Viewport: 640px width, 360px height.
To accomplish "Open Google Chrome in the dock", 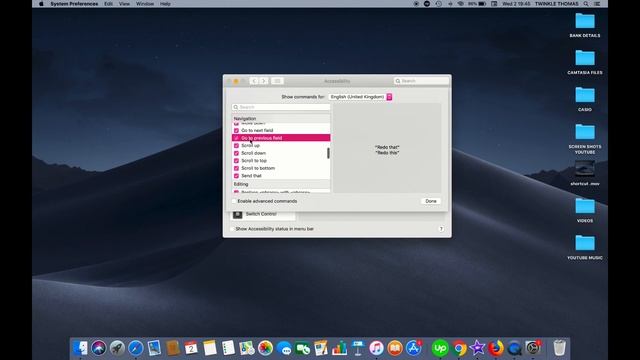I will [x=459, y=348].
